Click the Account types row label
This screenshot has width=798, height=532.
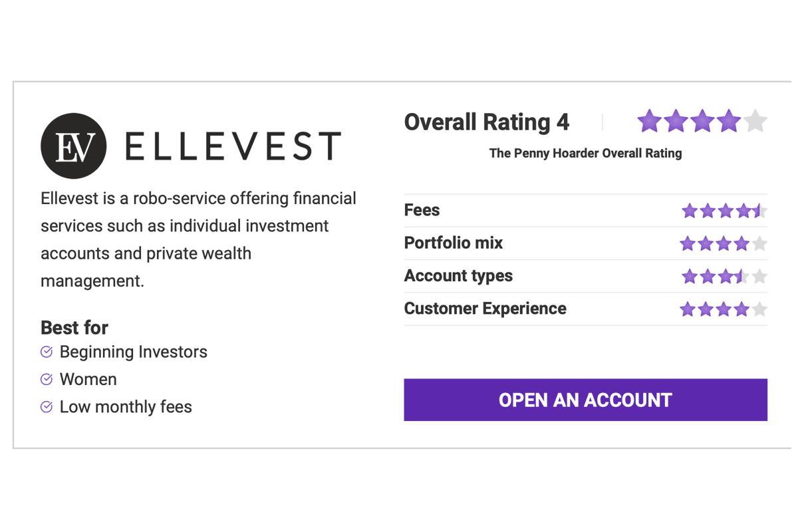coord(458,276)
